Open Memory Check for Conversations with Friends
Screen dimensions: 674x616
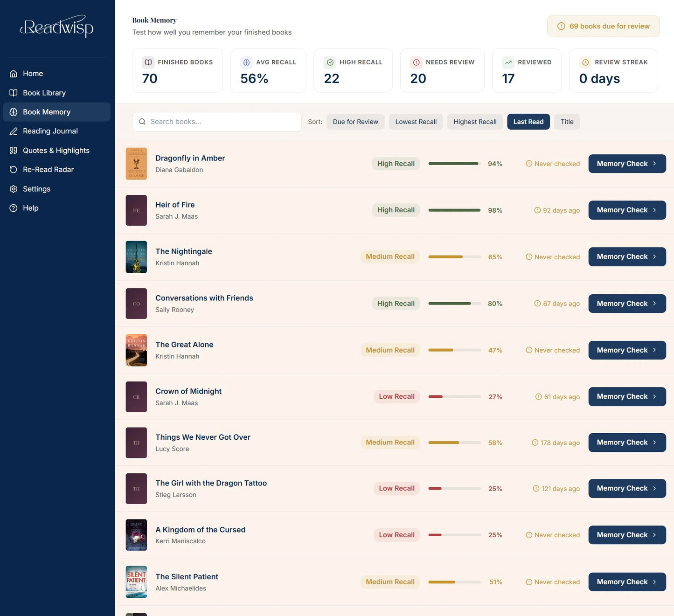(627, 304)
